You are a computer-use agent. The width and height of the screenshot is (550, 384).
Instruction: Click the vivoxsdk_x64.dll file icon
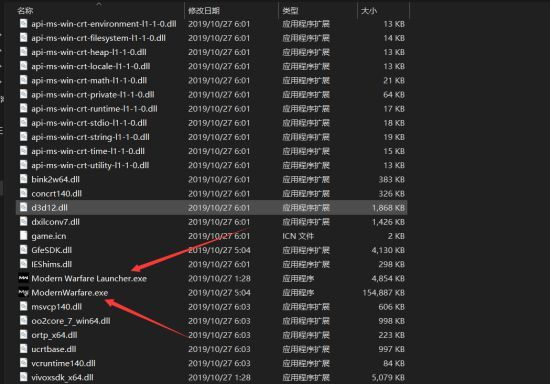(x=24, y=377)
